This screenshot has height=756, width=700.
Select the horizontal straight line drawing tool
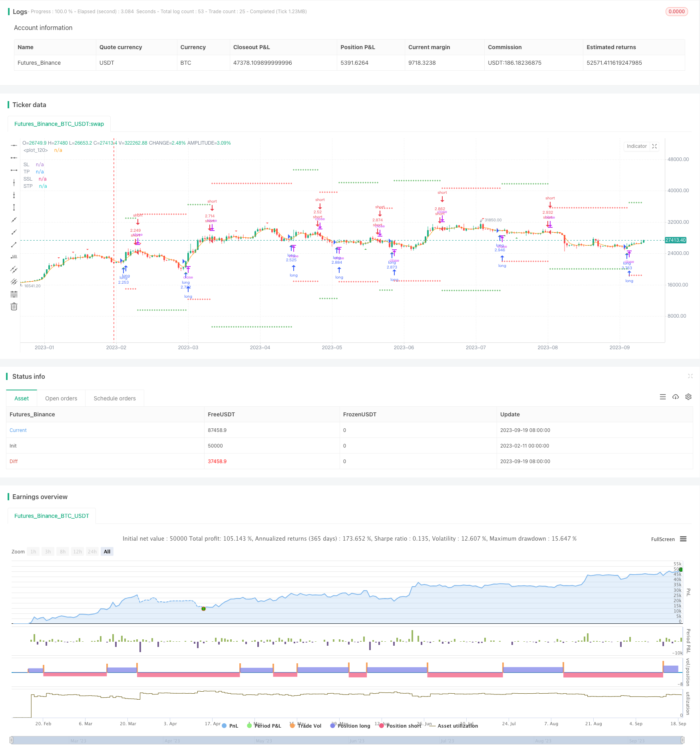pos(14,145)
